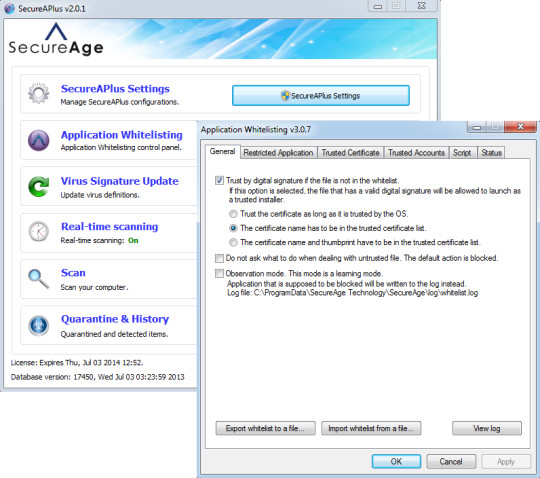Select Trust certificate if trusted by OS
540x478 pixels.
point(233,214)
